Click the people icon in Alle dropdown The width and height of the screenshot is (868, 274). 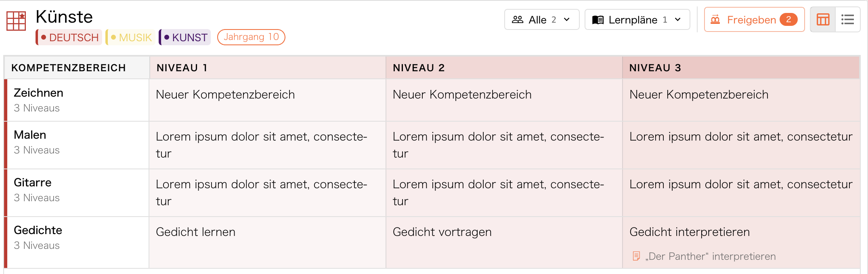click(518, 19)
